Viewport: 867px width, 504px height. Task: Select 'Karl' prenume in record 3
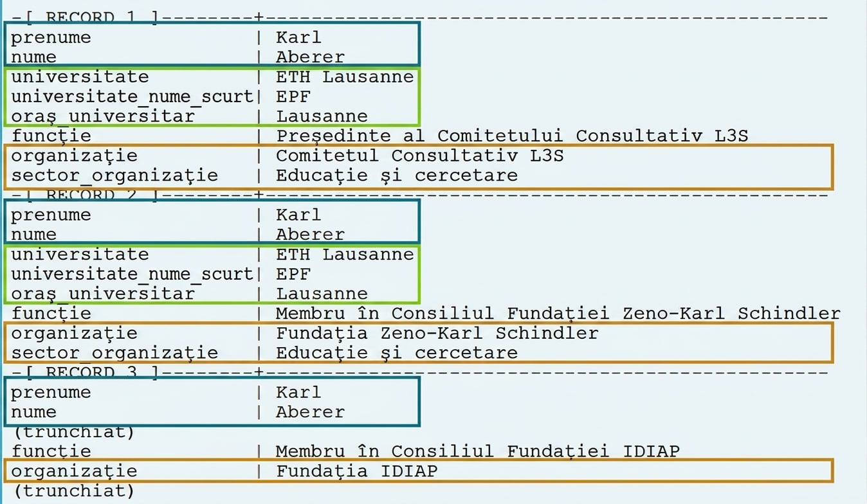(298, 392)
